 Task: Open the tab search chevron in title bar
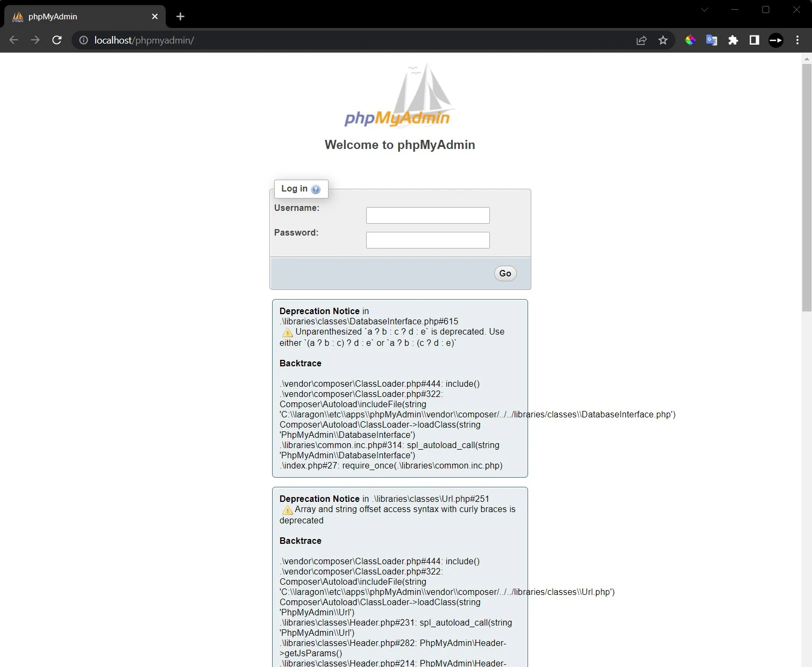pos(704,10)
